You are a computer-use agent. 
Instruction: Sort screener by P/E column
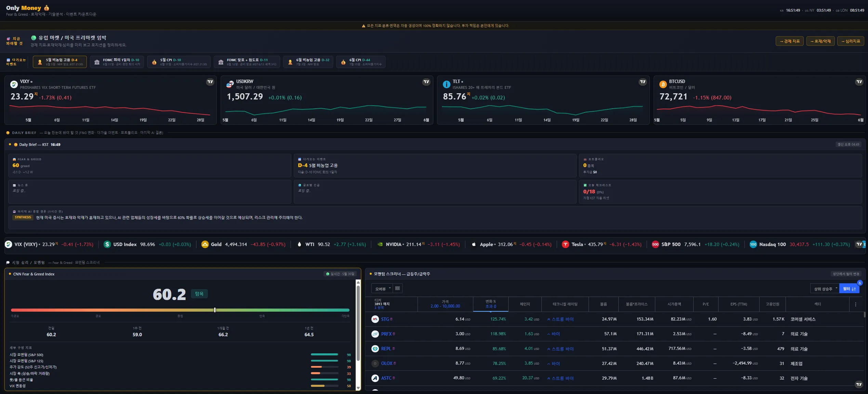(x=706, y=304)
